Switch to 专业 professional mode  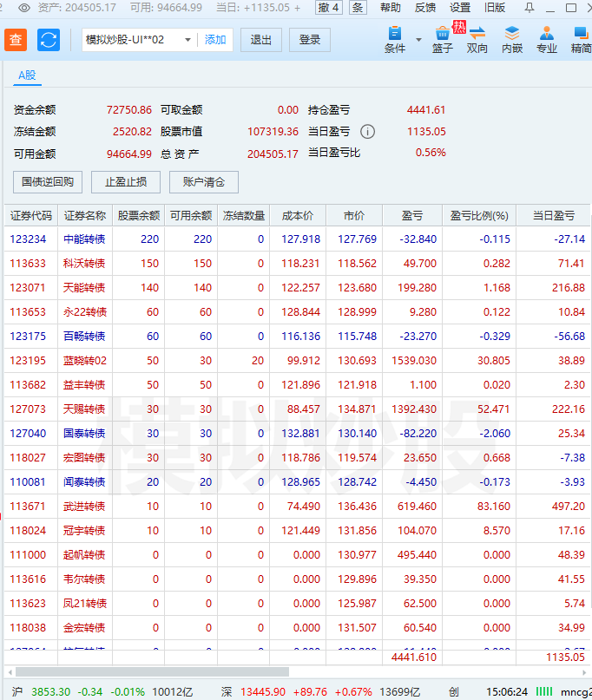coord(547,39)
